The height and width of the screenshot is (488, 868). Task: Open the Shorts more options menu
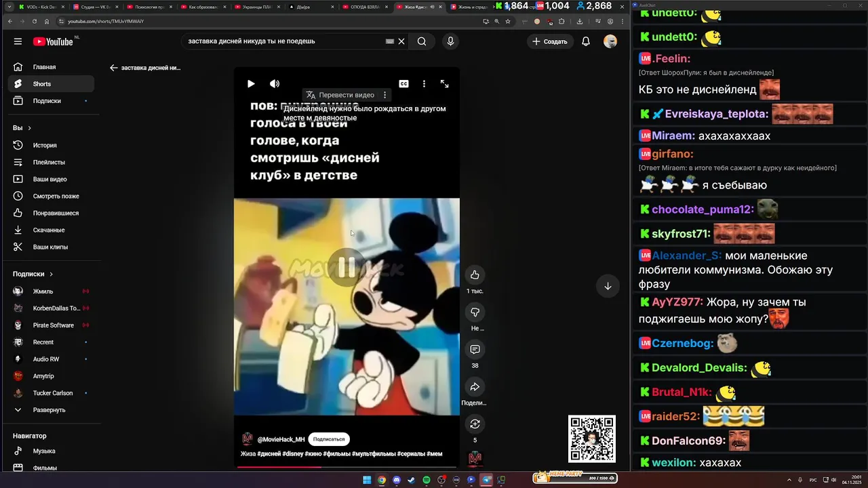(424, 84)
